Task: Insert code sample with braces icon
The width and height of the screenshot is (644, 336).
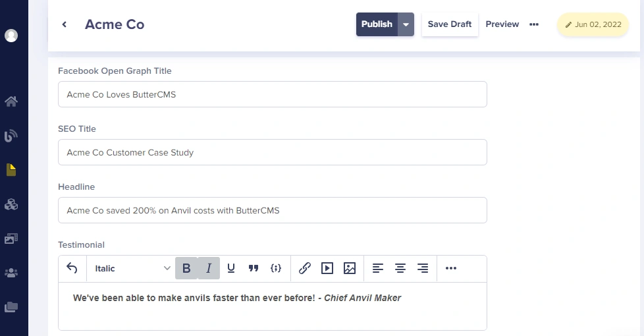Action: [x=276, y=268]
